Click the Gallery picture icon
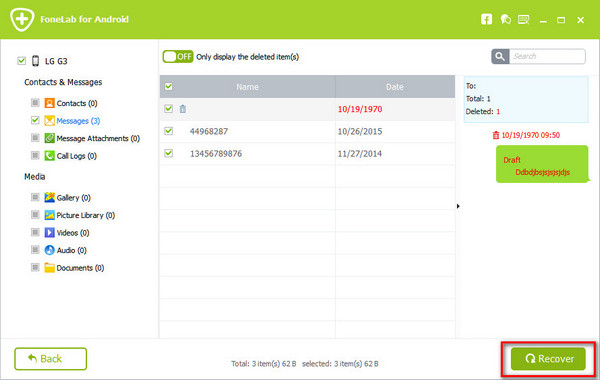 point(49,197)
